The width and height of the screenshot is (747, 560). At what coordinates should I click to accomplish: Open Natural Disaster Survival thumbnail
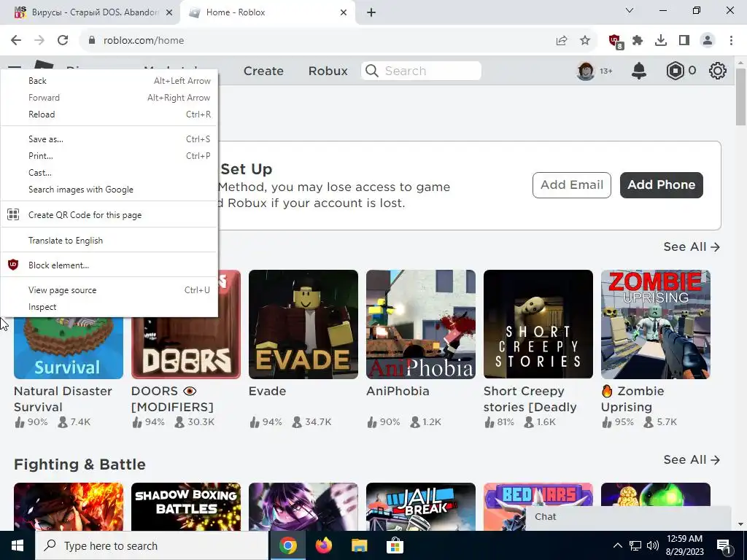click(x=69, y=348)
